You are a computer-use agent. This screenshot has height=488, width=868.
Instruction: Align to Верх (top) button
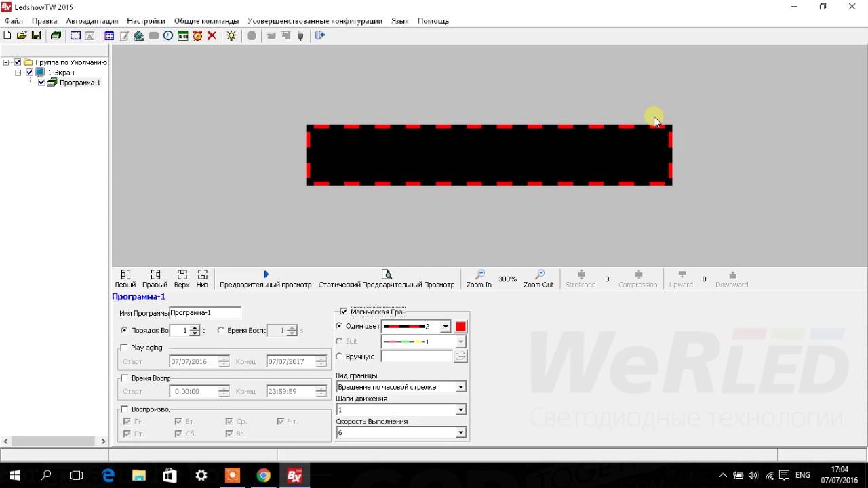[182, 279]
